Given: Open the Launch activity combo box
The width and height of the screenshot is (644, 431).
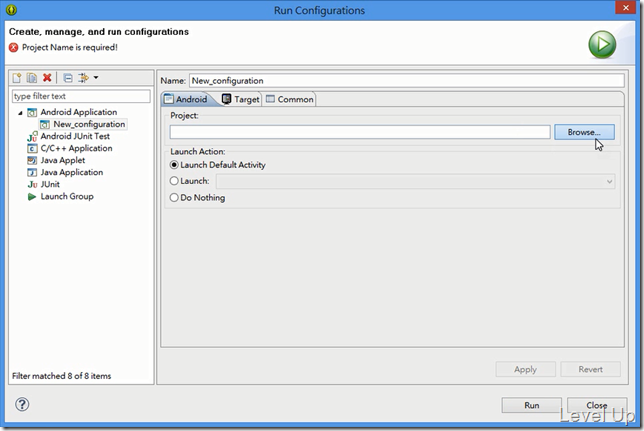Looking at the screenshot, I should click(x=415, y=181).
